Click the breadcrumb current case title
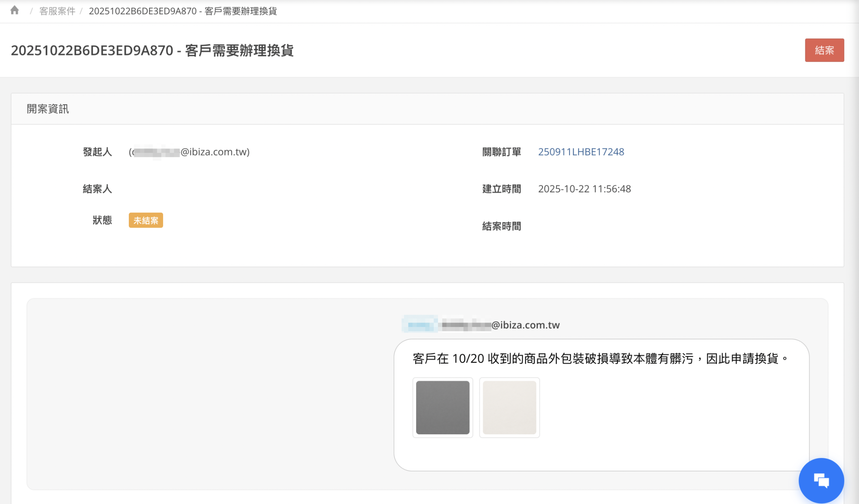 (x=183, y=11)
